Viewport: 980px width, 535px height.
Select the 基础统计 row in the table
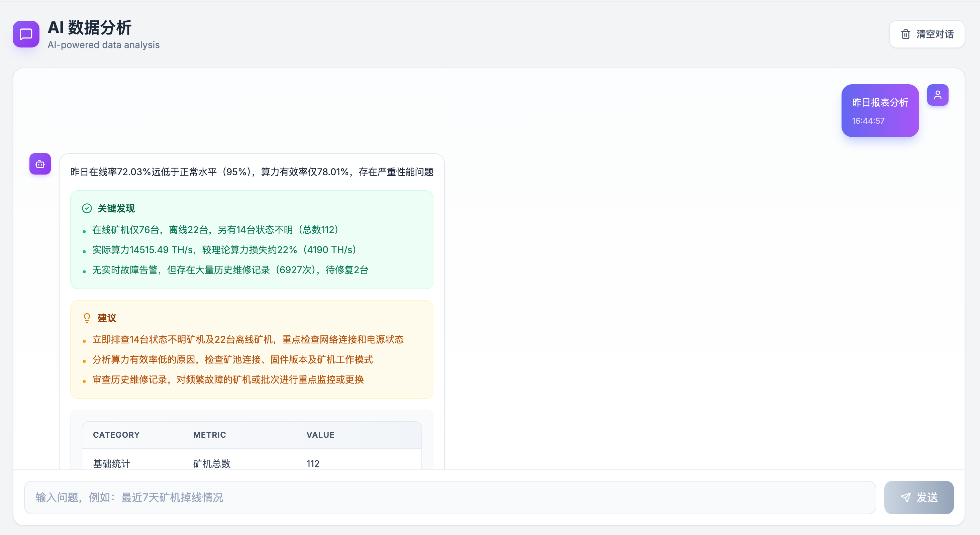click(111, 463)
